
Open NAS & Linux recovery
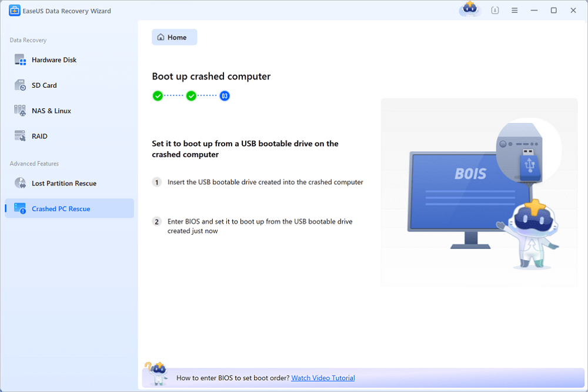pos(69,111)
